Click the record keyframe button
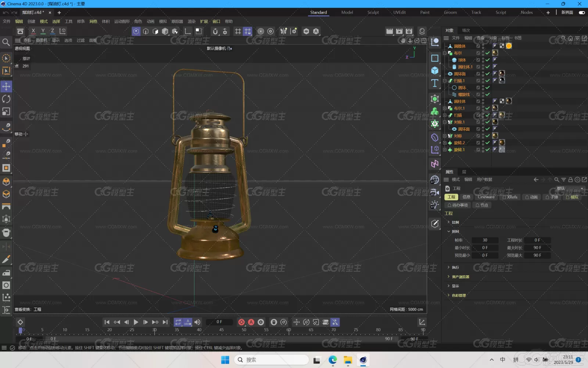588x368 pixels. pyautogui.click(x=241, y=322)
